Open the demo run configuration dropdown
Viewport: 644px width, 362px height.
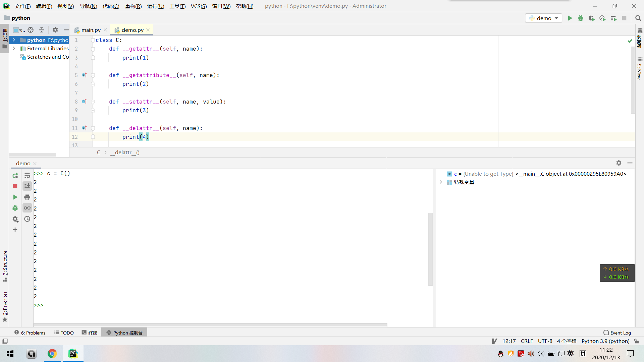point(543,18)
